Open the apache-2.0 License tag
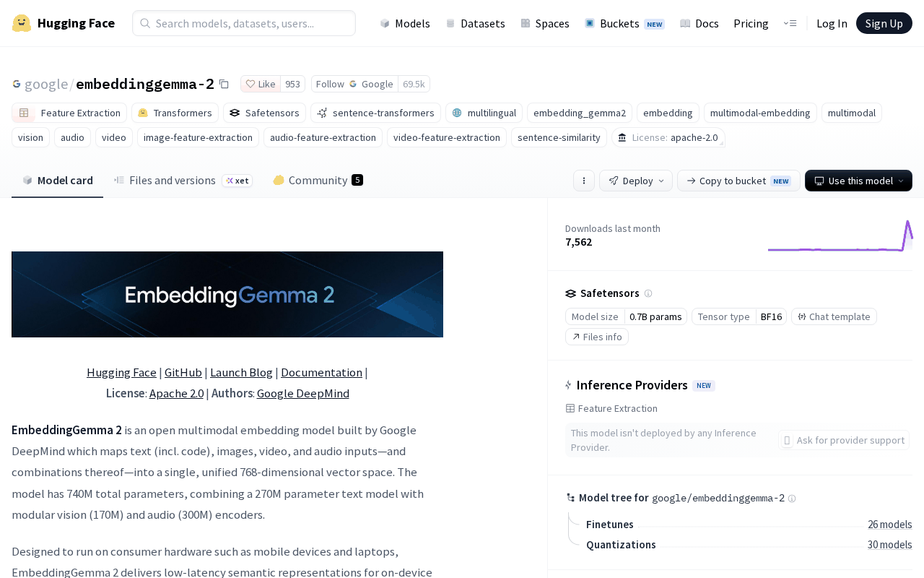924x578 pixels. [668, 137]
